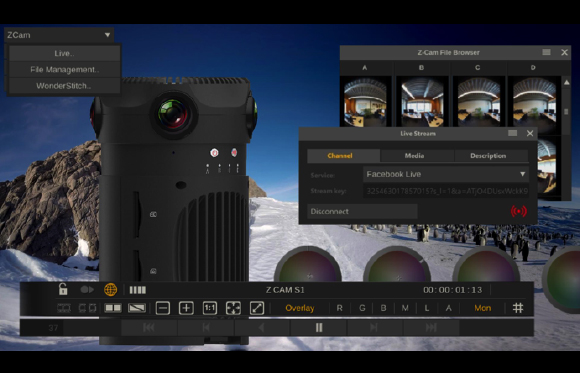
Task: Choose File Management.. from the ZCam menu
Action: click(x=64, y=70)
